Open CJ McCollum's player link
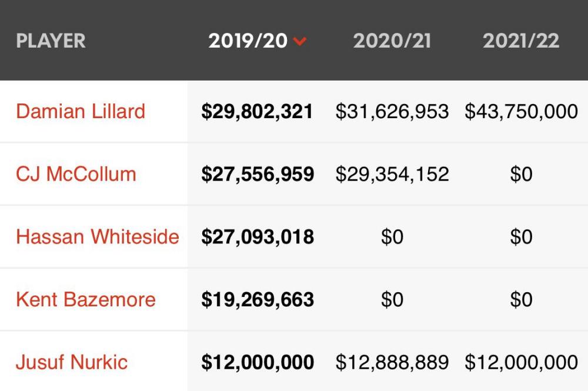The height and width of the screenshot is (391, 588). coord(76,174)
